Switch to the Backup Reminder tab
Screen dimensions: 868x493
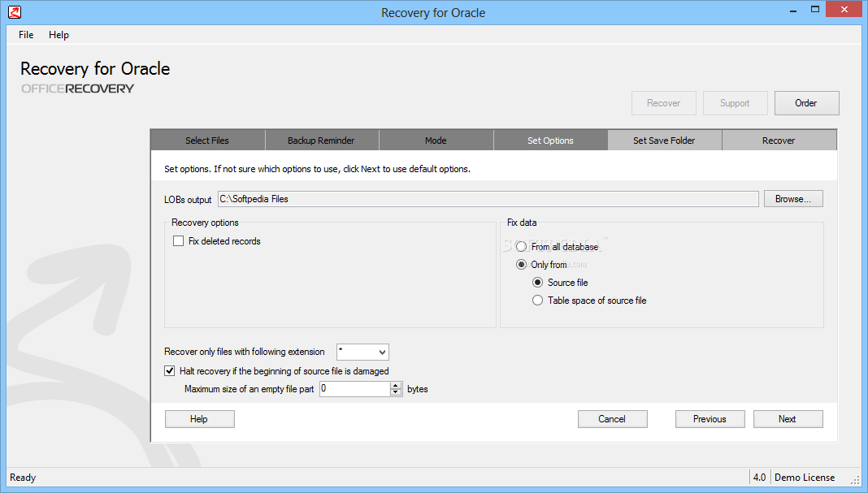321,141
